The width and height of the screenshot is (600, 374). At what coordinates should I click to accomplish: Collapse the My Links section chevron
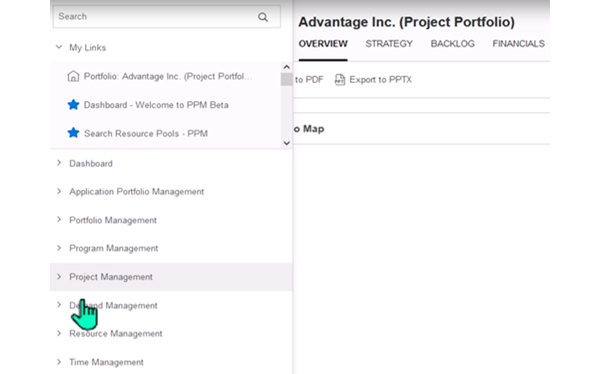(59, 47)
